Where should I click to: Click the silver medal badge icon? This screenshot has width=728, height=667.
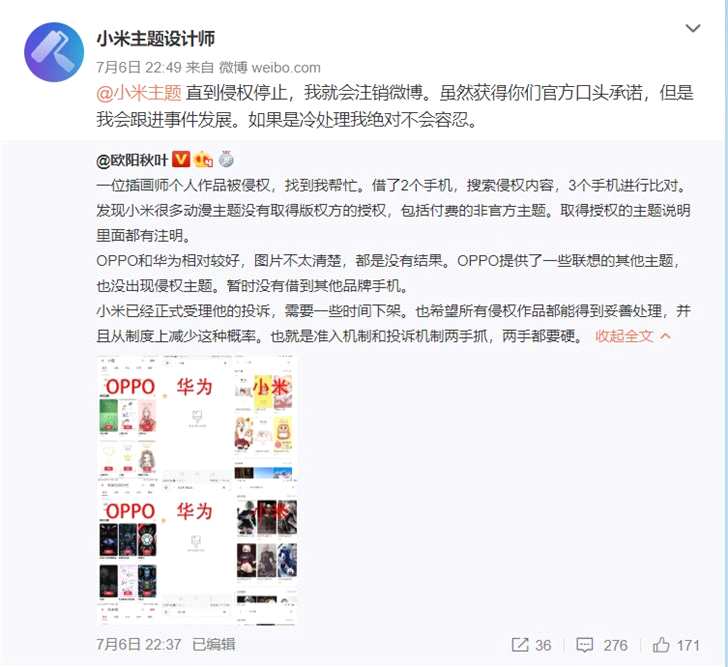pyautogui.click(x=226, y=159)
